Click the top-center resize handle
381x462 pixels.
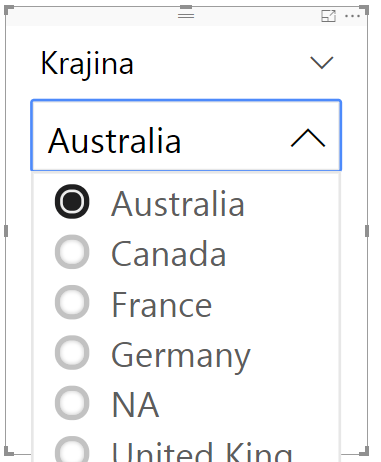coord(186,7)
